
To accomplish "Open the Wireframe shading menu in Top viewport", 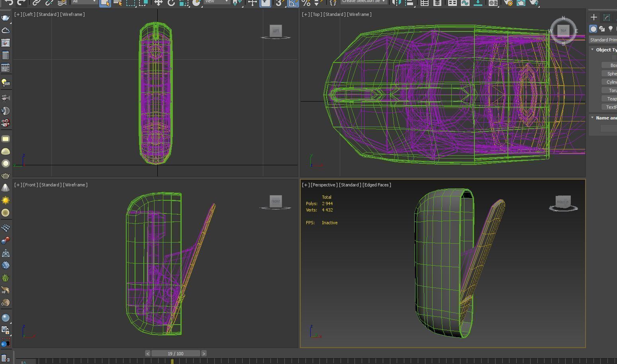I will click(x=359, y=14).
